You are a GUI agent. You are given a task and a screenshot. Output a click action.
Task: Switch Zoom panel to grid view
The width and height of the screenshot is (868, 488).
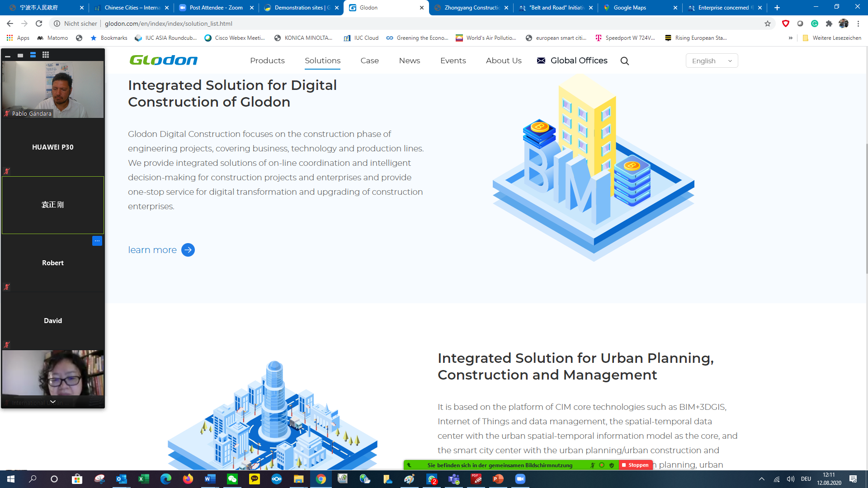(46, 55)
